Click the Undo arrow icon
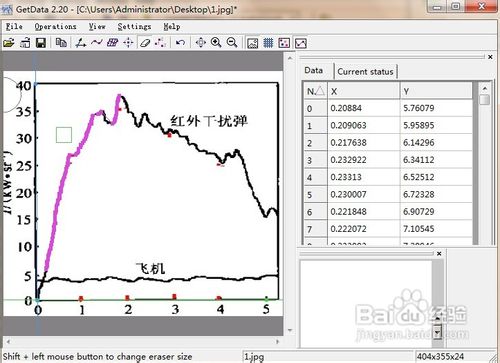 click(180, 43)
